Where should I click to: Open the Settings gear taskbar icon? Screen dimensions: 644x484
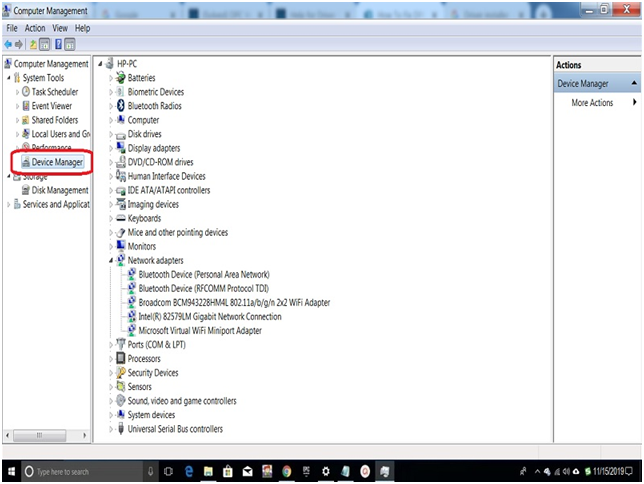(325, 471)
